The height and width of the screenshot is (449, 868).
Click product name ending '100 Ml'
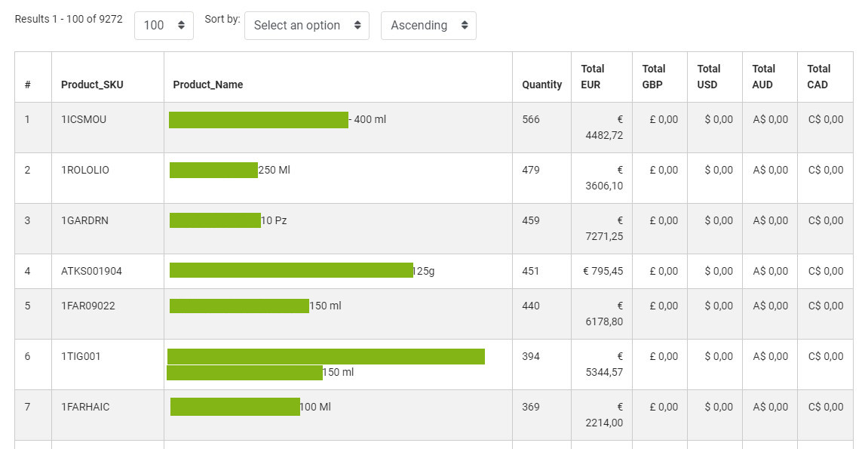click(x=250, y=407)
